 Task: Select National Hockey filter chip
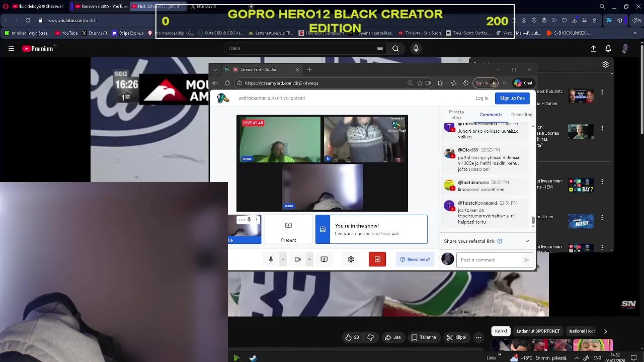(x=582, y=331)
